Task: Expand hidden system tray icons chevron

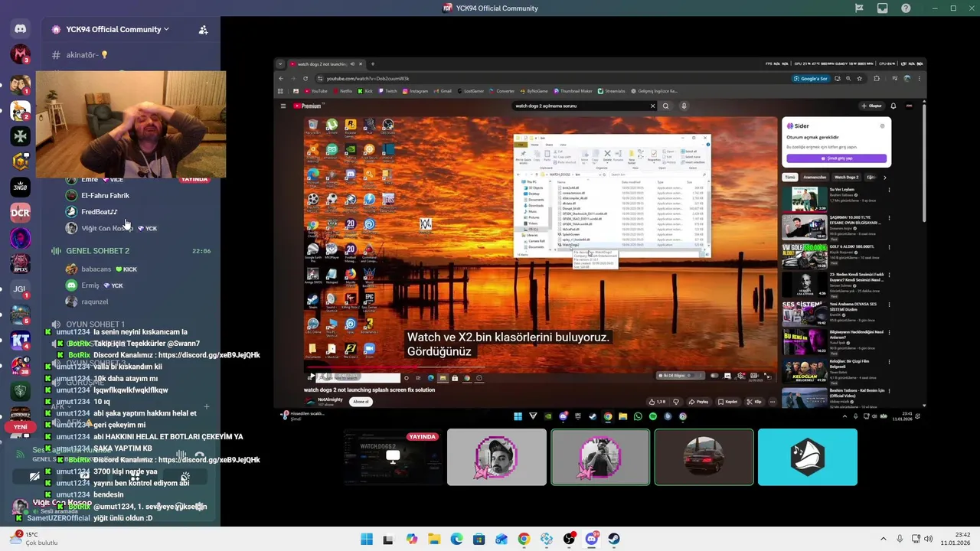Action: 883,539
